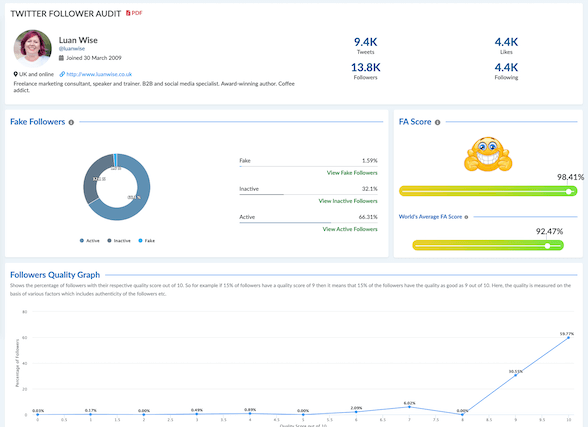
Task: Click the 4.4K Likes stat
Action: click(506, 46)
